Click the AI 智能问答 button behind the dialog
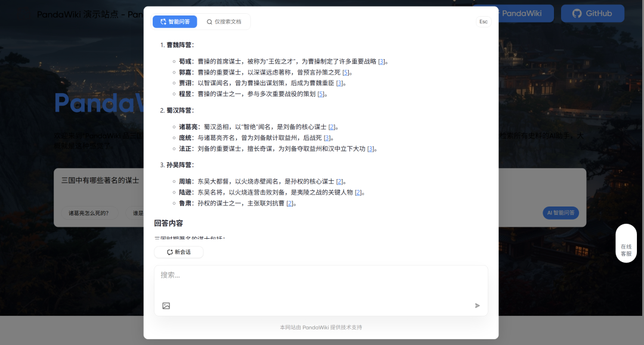 coord(561,213)
